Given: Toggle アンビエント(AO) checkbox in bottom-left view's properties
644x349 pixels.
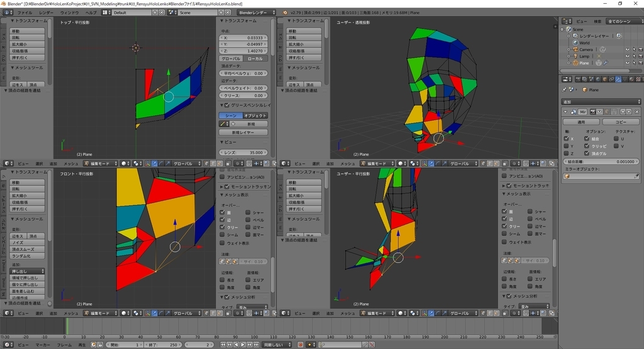Looking at the screenshot, I should (x=222, y=177).
